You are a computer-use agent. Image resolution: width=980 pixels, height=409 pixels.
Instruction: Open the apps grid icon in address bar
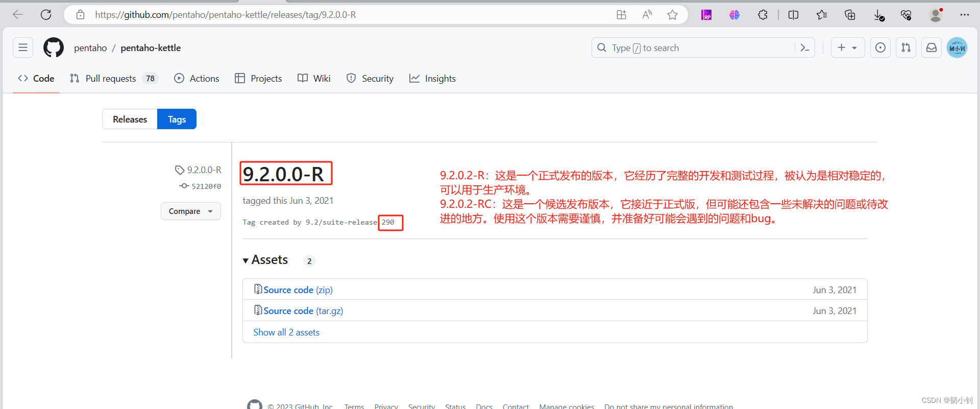click(x=621, y=15)
